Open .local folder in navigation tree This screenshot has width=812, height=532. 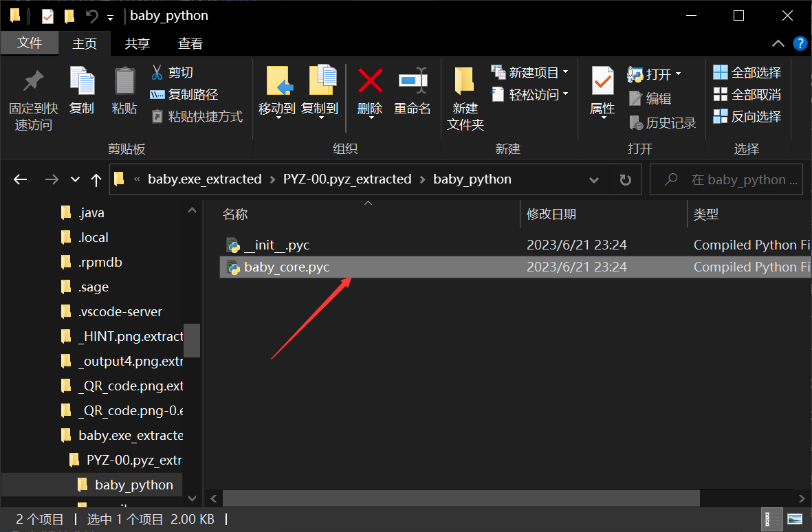pyautogui.click(x=94, y=238)
